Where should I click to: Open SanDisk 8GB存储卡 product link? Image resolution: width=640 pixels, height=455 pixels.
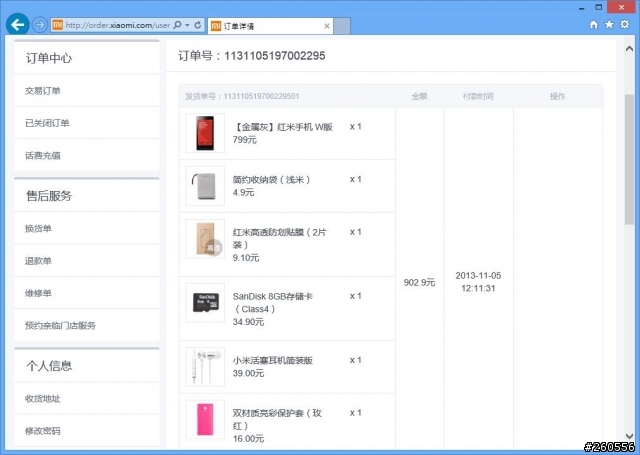(x=273, y=302)
